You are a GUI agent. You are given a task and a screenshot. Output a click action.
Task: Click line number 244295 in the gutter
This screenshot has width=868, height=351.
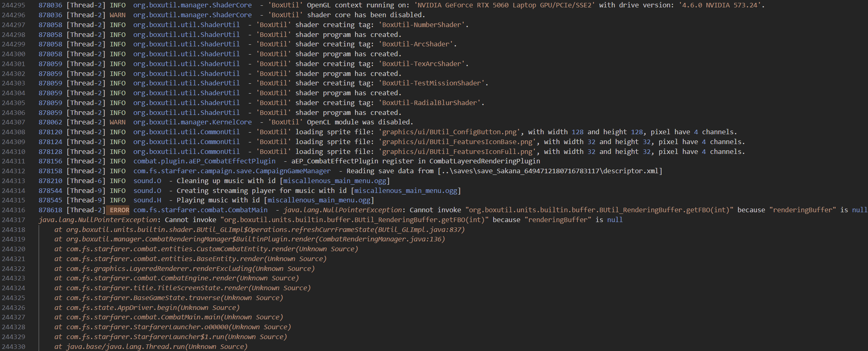(x=14, y=5)
